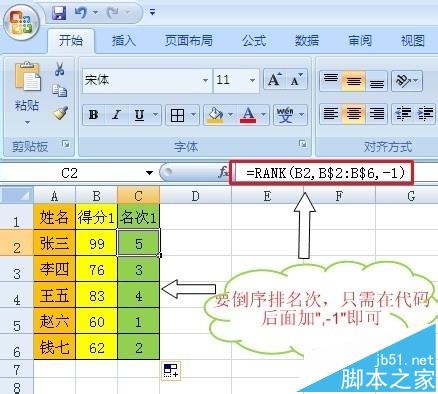Open the 审阅 tab
The image size is (438, 394).
pyautogui.click(x=360, y=41)
